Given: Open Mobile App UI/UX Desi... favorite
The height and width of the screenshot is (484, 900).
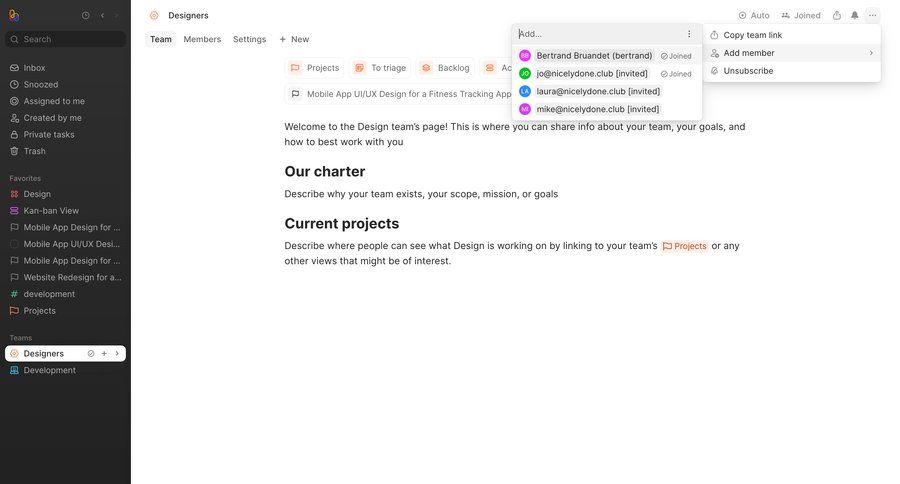Looking at the screenshot, I should 65,244.
